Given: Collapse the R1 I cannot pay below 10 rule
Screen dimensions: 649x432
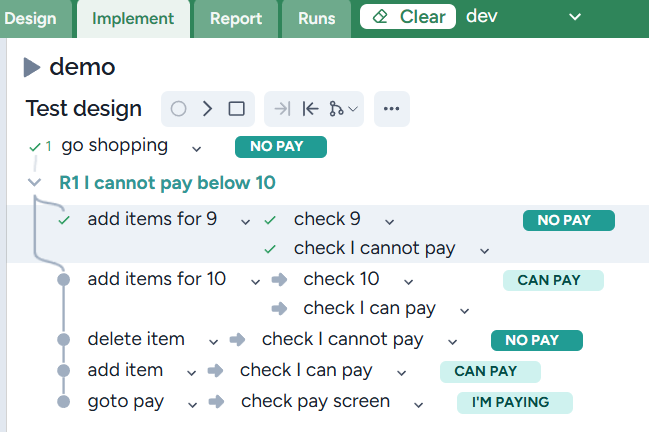Looking at the screenshot, I should pos(35,183).
